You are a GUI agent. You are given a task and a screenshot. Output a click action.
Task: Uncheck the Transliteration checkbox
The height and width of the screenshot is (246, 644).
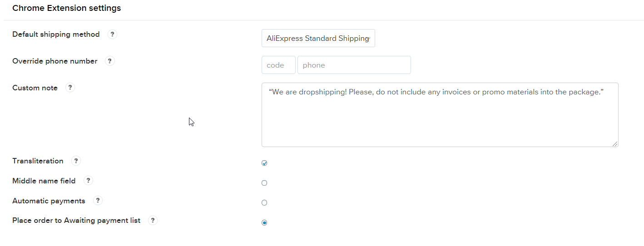[264, 163]
